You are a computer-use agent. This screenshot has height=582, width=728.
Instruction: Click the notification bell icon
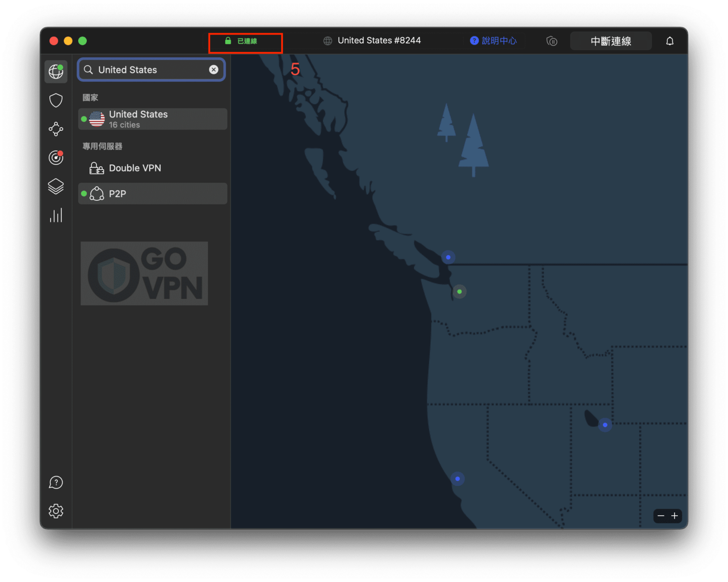coord(670,41)
